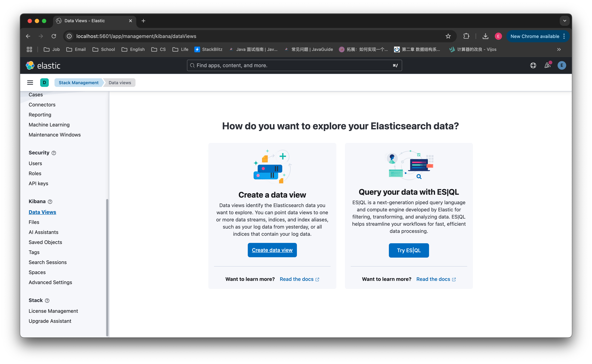
Task: Click Kibana section help question icon
Action: pos(50,202)
